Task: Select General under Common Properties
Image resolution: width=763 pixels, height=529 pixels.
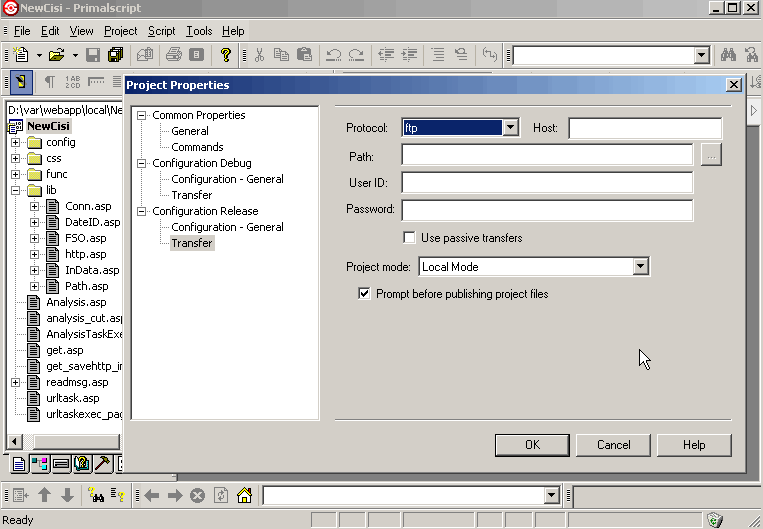Action: [190, 131]
